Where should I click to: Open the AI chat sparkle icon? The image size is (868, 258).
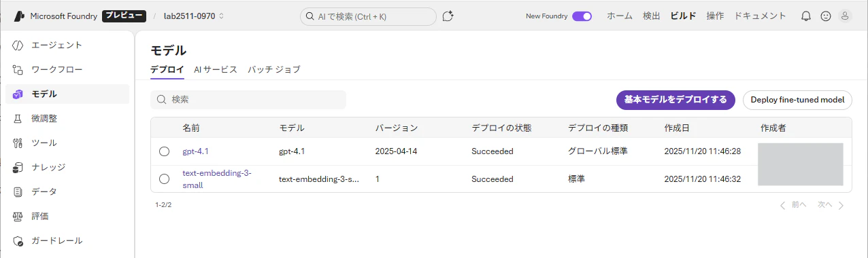(448, 16)
